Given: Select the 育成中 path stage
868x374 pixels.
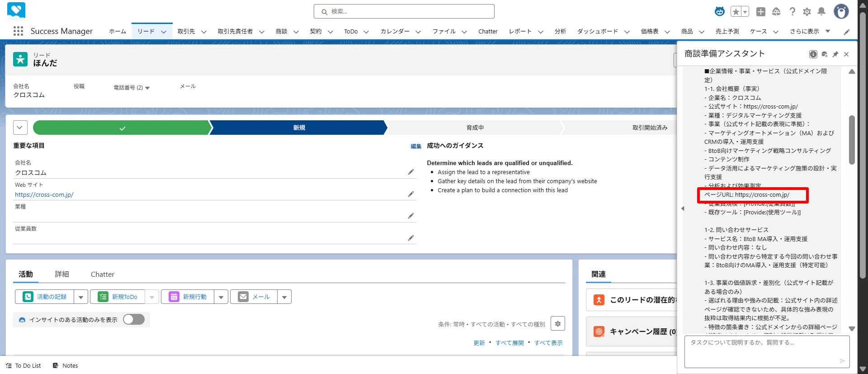Looking at the screenshot, I should coord(475,128).
